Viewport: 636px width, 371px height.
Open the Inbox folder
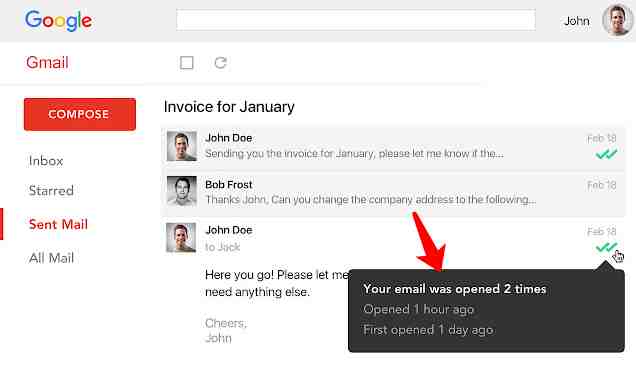[x=46, y=161]
